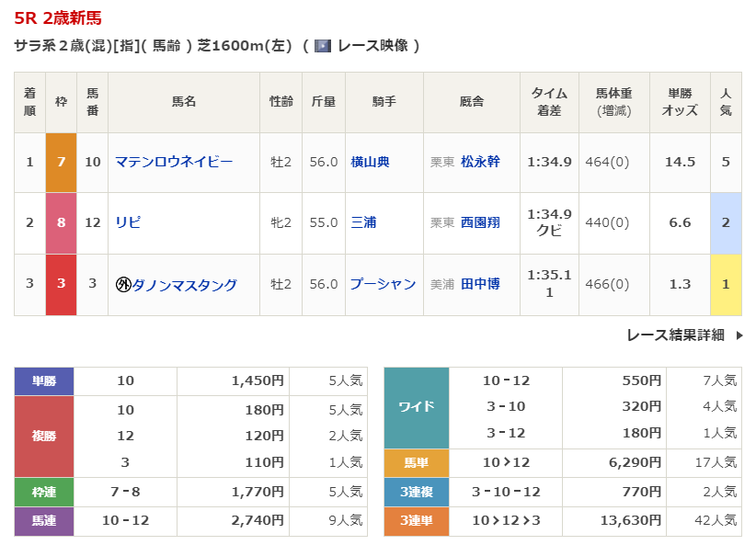The height and width of the screenshot is (545, 756).
Task: Click the pink frame 8 badge
Action: coord(62,222)
